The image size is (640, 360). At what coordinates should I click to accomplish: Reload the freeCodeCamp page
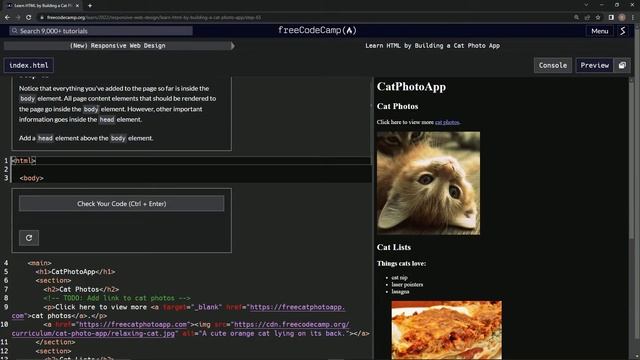coord(29,18)
